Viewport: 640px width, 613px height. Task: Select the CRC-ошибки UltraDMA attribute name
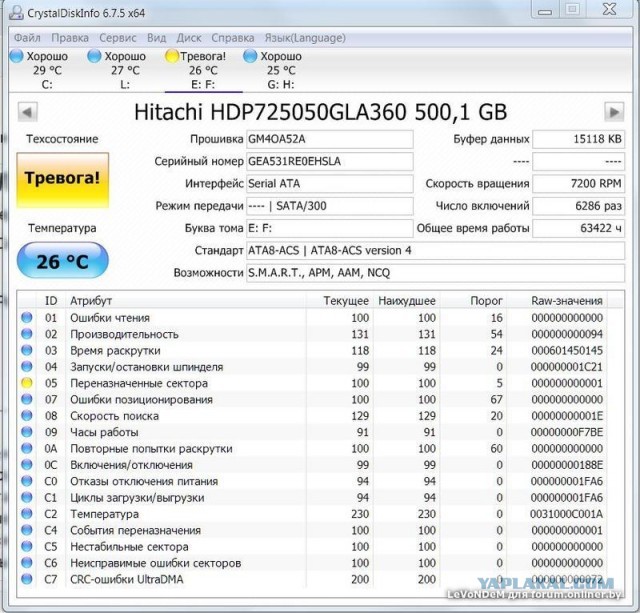(x=127, y=579)
